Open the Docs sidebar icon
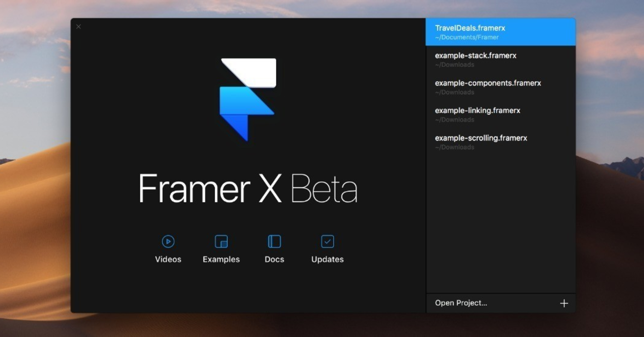This screenshot has height=337, width=644. pos(274,241)
